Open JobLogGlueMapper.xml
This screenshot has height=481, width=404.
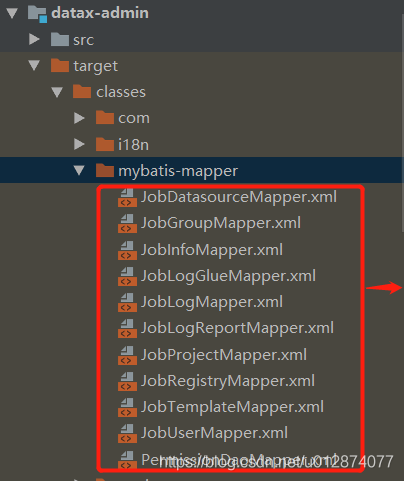pos(228,276)
